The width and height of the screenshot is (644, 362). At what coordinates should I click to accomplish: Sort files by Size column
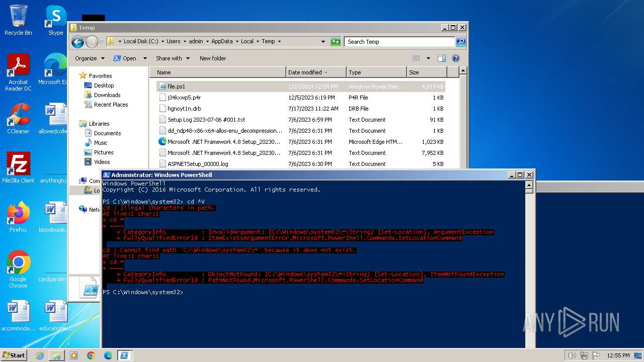[x=426, y=72]
